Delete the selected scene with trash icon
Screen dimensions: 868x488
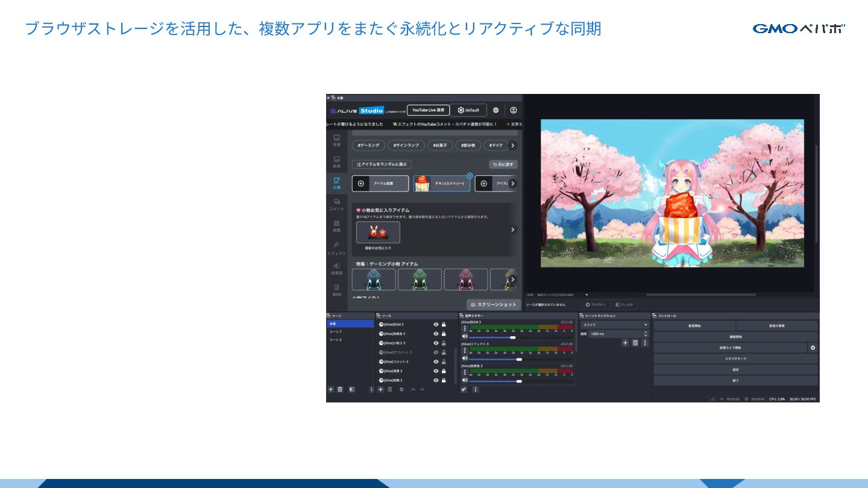point(340,389)
